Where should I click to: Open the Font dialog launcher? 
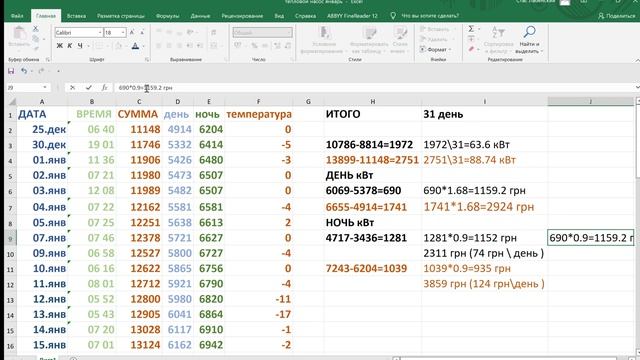(146, 60)
